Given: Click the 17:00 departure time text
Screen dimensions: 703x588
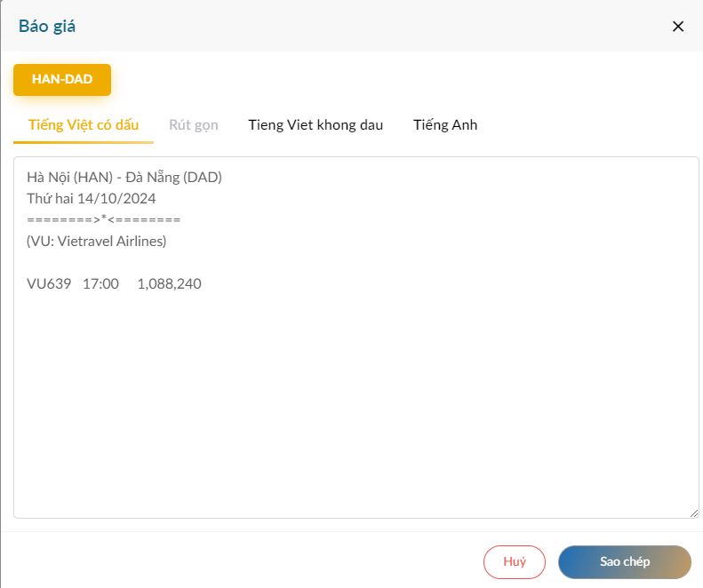Looking at the screenshot, I should click(100, 283).
